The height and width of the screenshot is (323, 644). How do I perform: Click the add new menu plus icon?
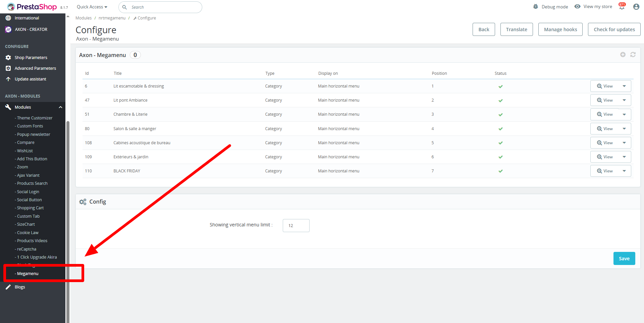coord(623,55)
